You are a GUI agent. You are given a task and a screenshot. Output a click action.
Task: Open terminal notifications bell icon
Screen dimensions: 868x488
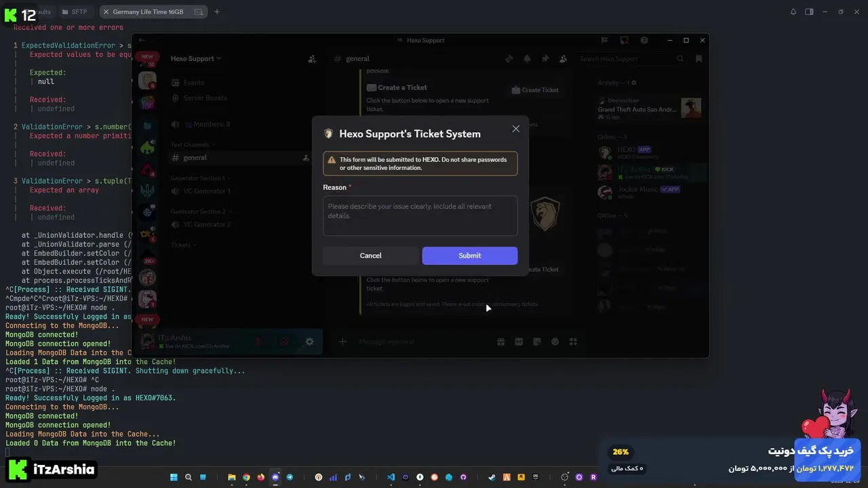[793, 12]
